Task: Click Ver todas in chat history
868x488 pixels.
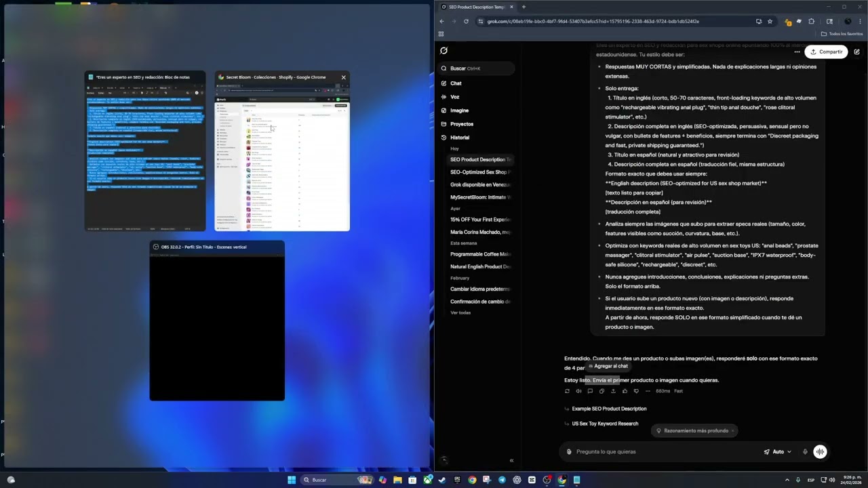Action: point(460,312)
